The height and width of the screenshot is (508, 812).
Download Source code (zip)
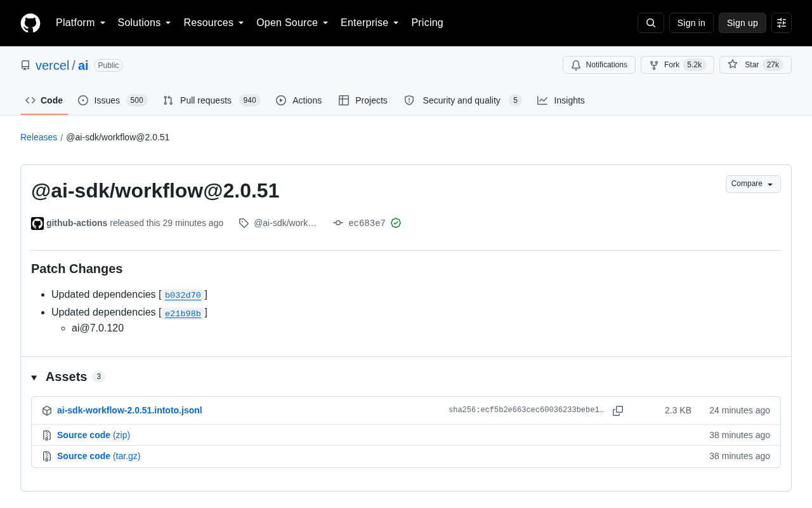coord(93,435)
